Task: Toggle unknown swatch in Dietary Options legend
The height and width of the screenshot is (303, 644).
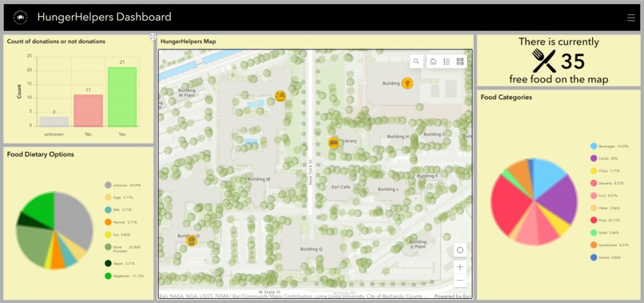Action: click(108, 185)
